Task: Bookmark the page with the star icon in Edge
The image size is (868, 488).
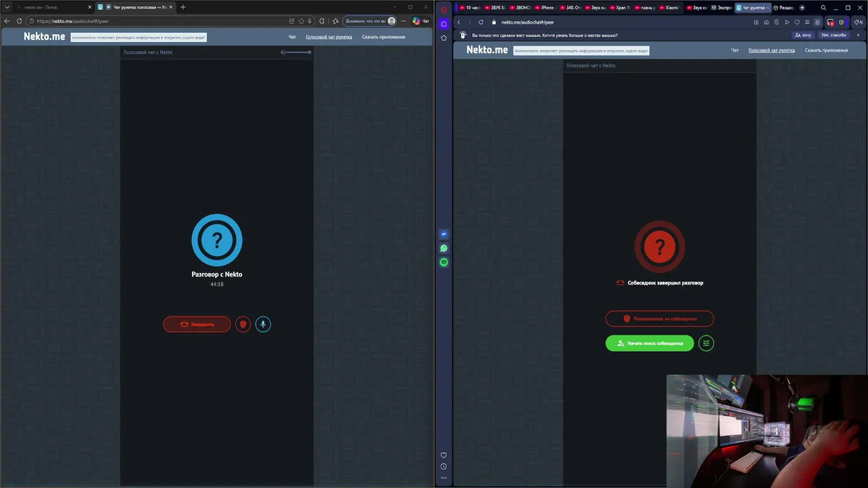Action: point(301,21)
